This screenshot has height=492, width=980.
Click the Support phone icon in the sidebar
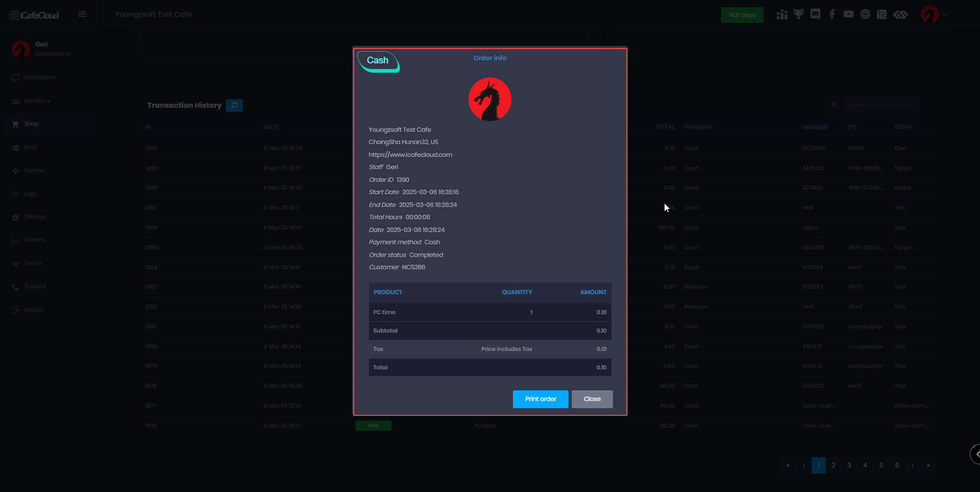pyautogui.click(x=15, y=287)
